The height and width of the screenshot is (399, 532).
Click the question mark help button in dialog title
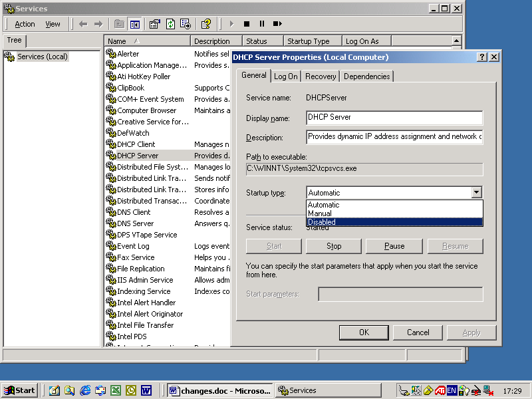(x=482, y=57)
